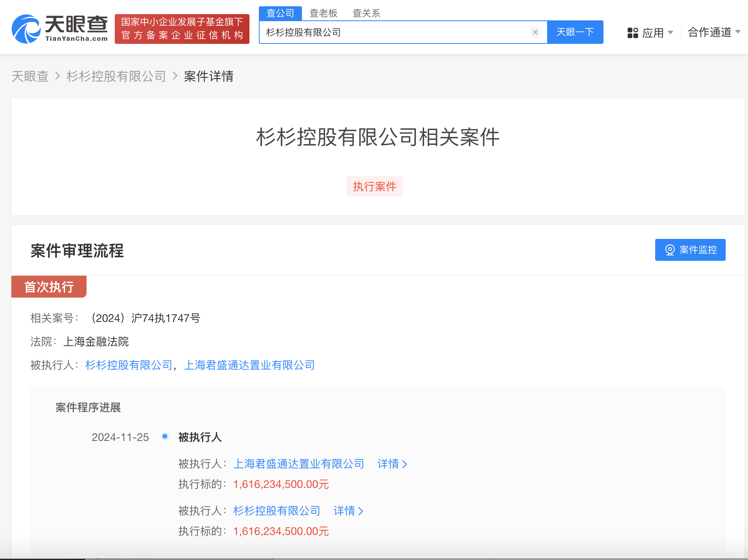748x560 pixels.
Task: Switch to the 查老板 tab
Action: coord(323,13)
